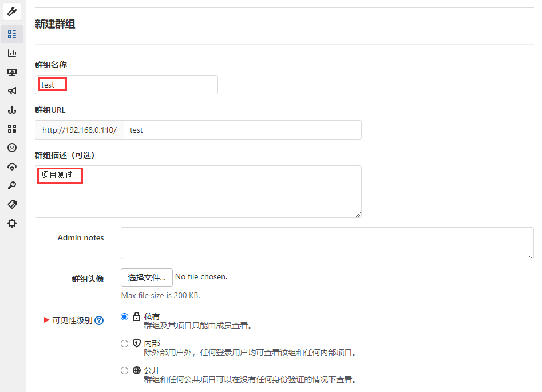Click the http://192.168.0.110/ URL prefix

click(x=80, y=130)
